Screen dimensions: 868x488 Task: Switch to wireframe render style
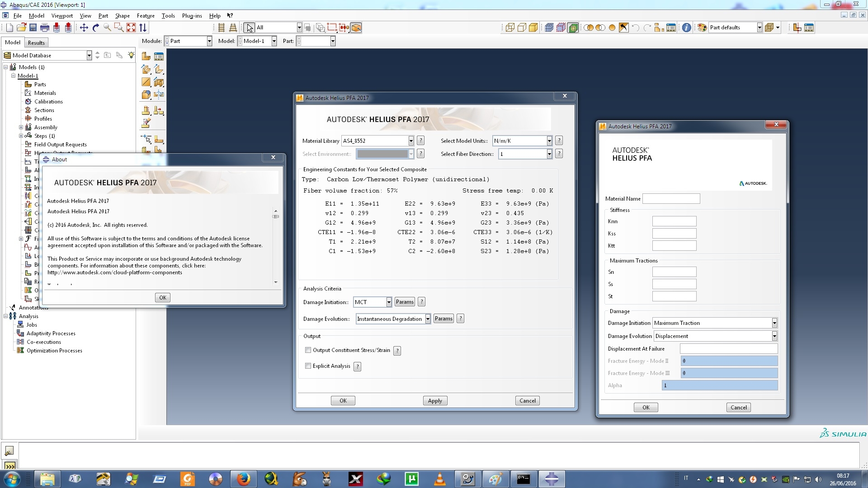point(510,28)
